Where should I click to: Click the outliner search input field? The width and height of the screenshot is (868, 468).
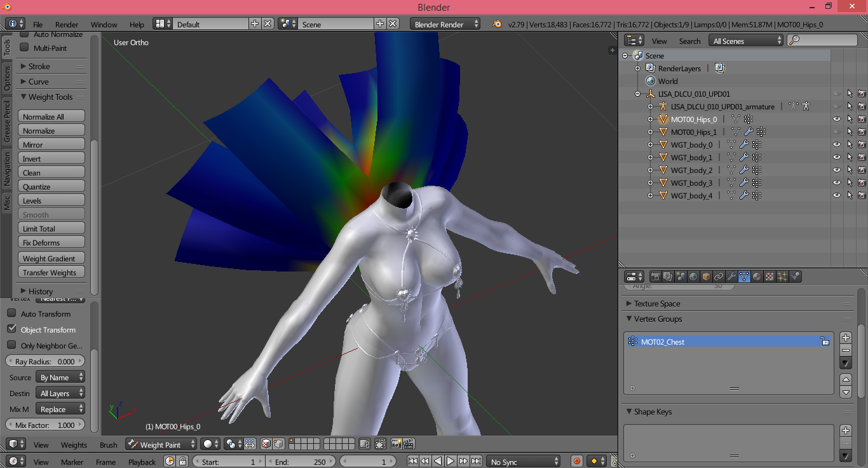tap(822, 40)
